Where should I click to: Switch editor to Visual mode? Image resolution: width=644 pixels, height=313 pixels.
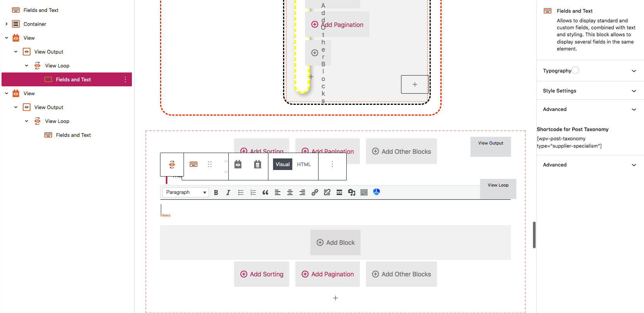283,164
